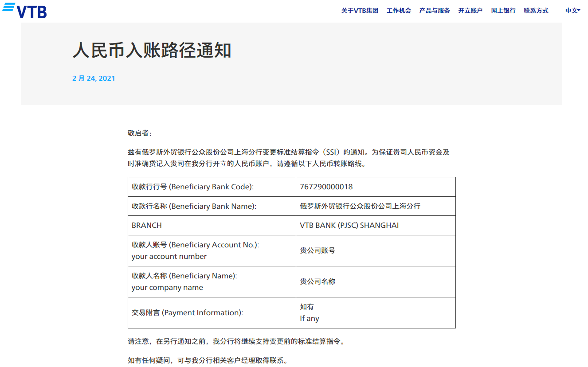Click the 收款人名称 (Beneficiary Name) label
Viewport: 588px width, 367px height.
184,276
